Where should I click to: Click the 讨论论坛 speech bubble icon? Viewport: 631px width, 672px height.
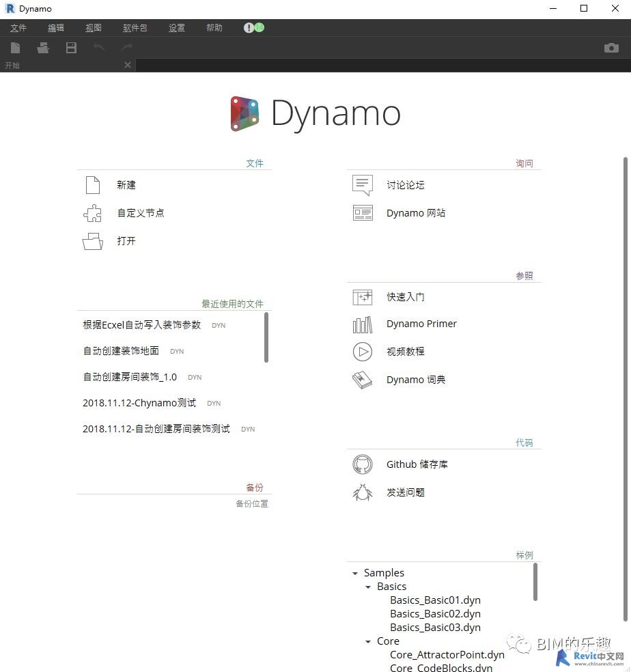(363, 185)
